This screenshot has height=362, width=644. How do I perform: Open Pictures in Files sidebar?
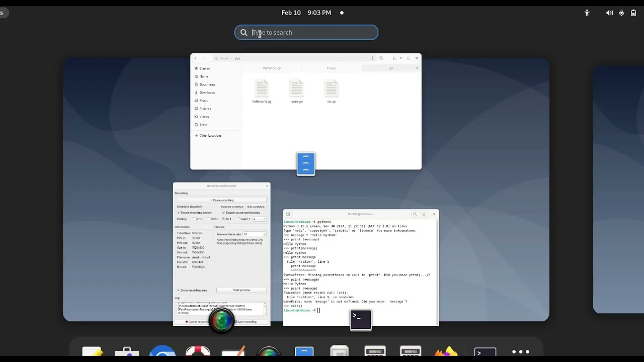[216, 109]
